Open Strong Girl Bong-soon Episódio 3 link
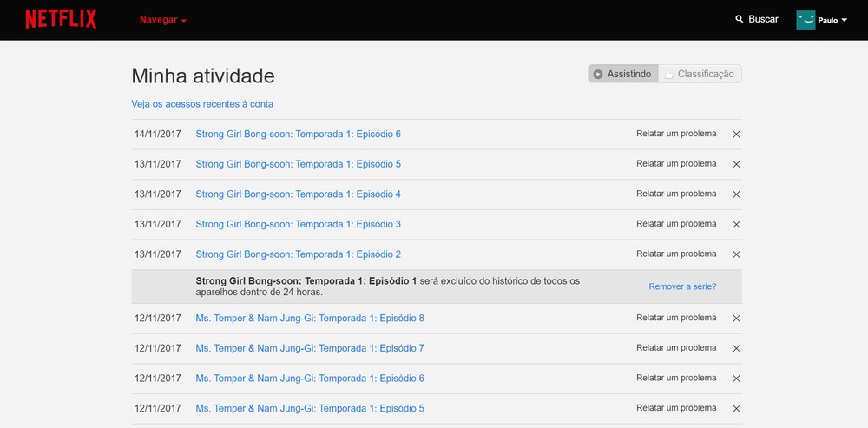 [x=298, y=224]
